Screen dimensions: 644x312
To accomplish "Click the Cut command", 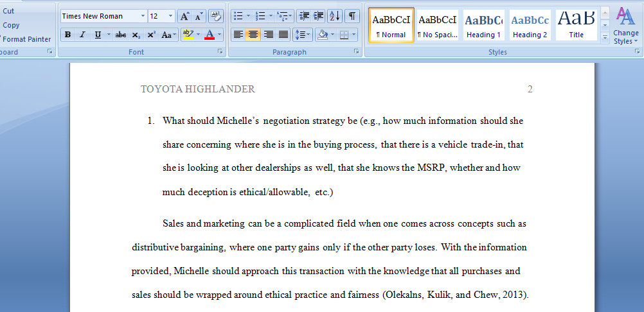I will point(8,11).
